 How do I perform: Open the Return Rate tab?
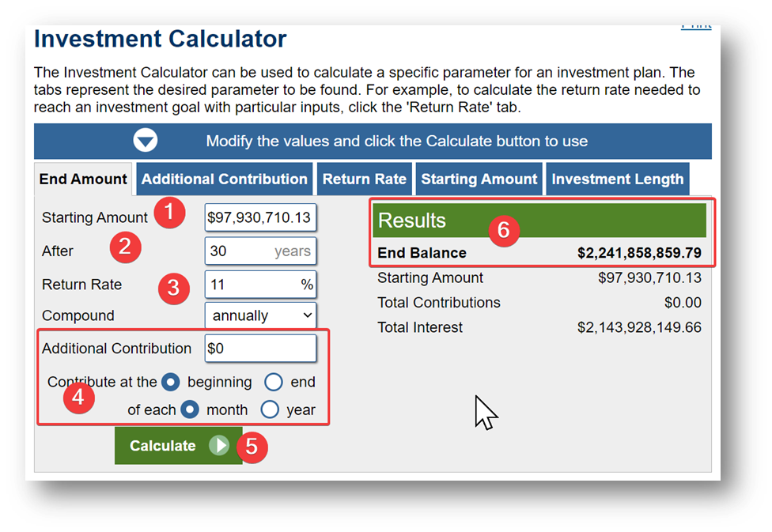coord(364,179)
